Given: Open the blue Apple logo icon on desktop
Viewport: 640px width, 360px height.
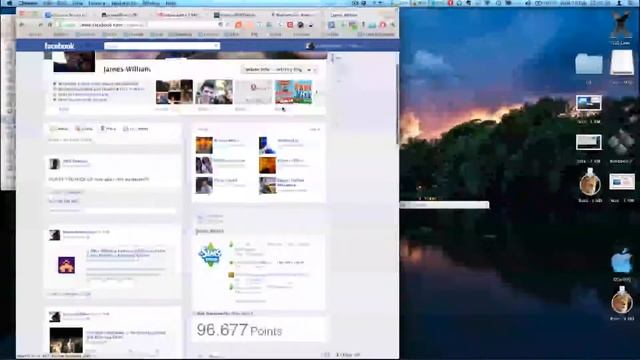Looking at the screenshot, I should 622,260.
